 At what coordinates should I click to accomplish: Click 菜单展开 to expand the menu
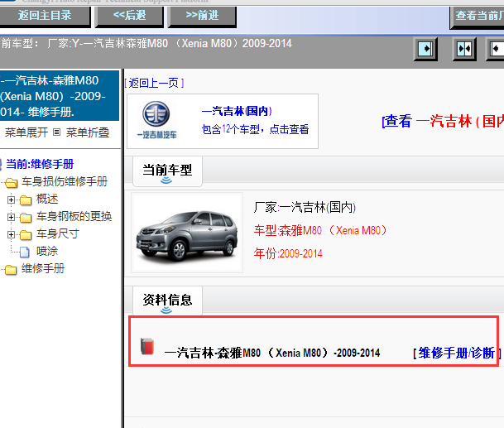(26, 132)
